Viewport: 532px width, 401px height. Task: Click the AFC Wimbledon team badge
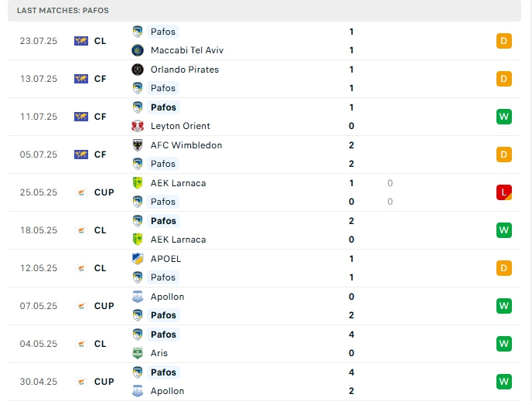[x=138, y=145]
